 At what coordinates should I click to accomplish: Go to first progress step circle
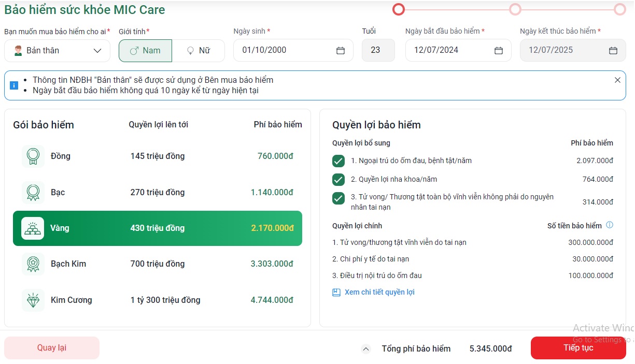pos(399,9)
